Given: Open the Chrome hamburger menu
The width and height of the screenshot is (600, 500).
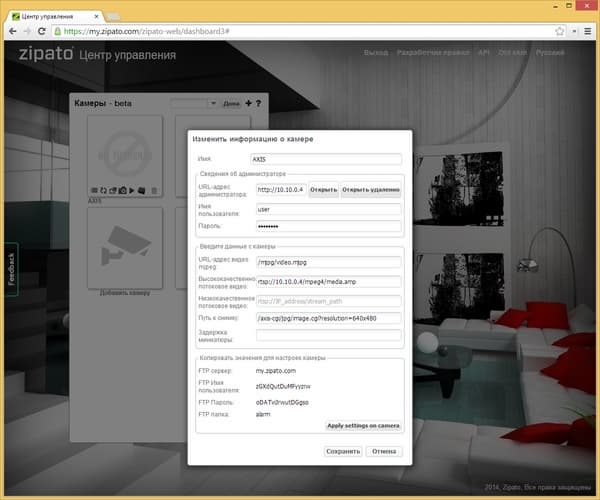Looking at the screenshot, I should click(x=588, y=31).
